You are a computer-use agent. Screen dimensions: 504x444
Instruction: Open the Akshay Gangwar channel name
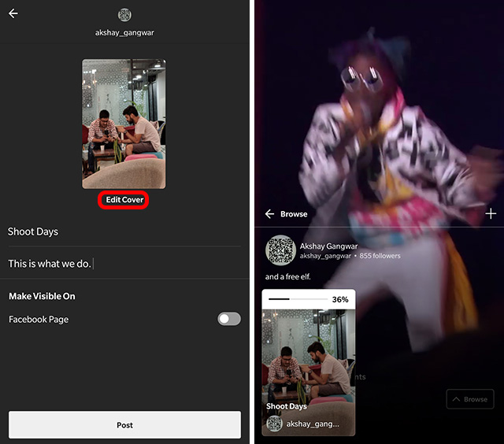pos(328,246)
